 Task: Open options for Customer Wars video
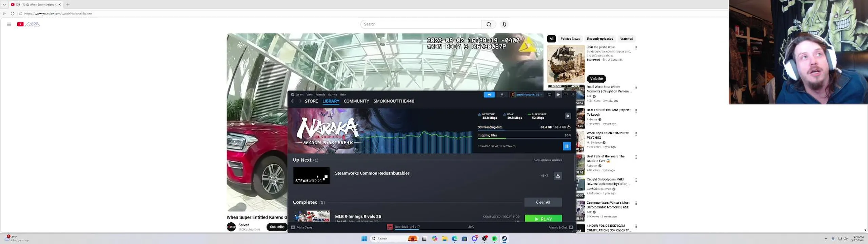pos(636,203)
